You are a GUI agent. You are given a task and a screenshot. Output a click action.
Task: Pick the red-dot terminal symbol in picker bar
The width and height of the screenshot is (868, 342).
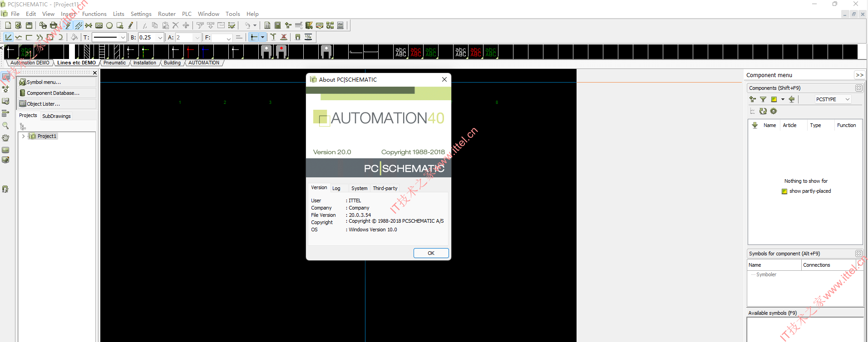point(281,52)
